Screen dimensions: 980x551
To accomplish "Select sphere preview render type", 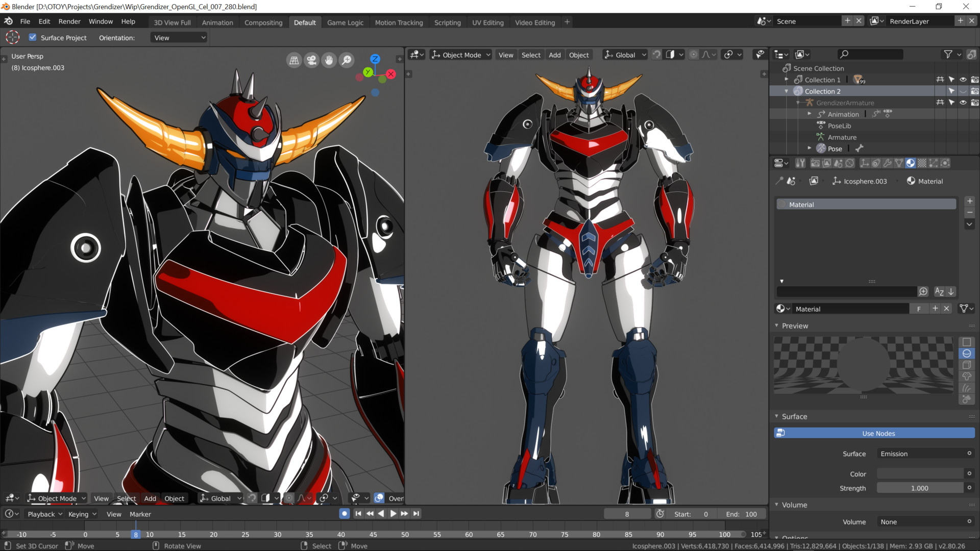I will (967, 354).
